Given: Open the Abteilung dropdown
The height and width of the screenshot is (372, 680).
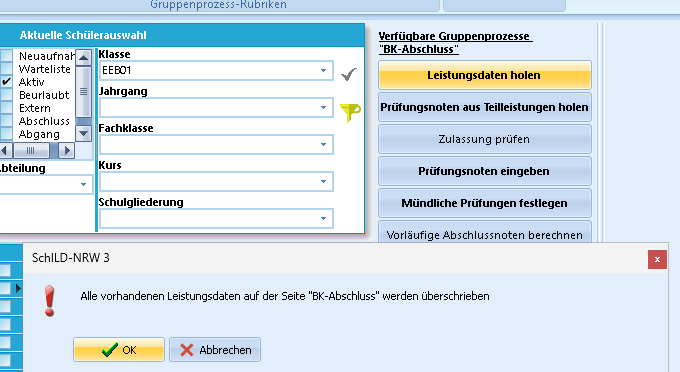Looking at the screenshot, I should click(x=83, y=184).
